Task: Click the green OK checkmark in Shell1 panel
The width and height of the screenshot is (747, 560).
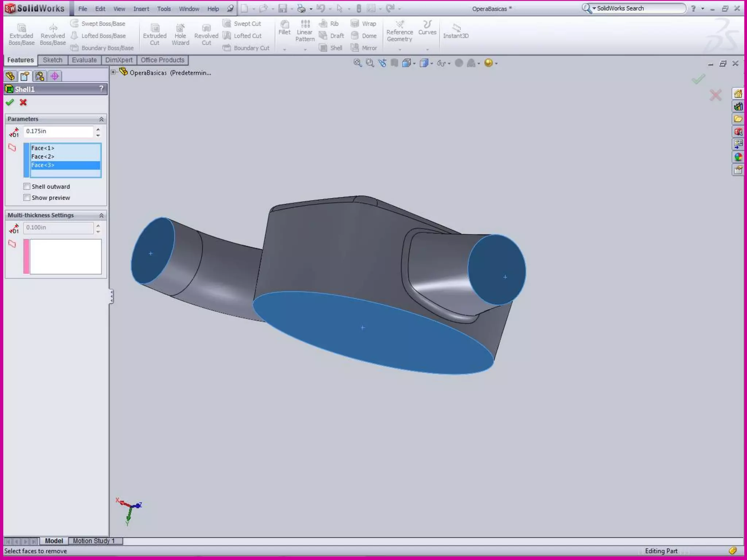Action: [x=10, y=102]
